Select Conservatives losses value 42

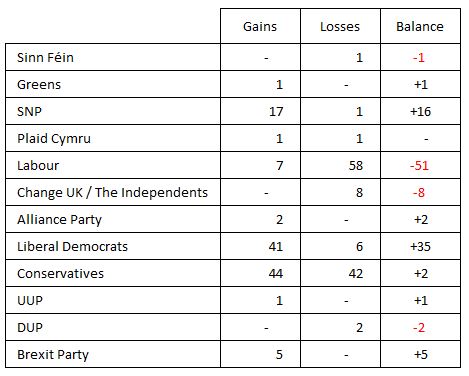pyautogui.click(x=356, y=273)
